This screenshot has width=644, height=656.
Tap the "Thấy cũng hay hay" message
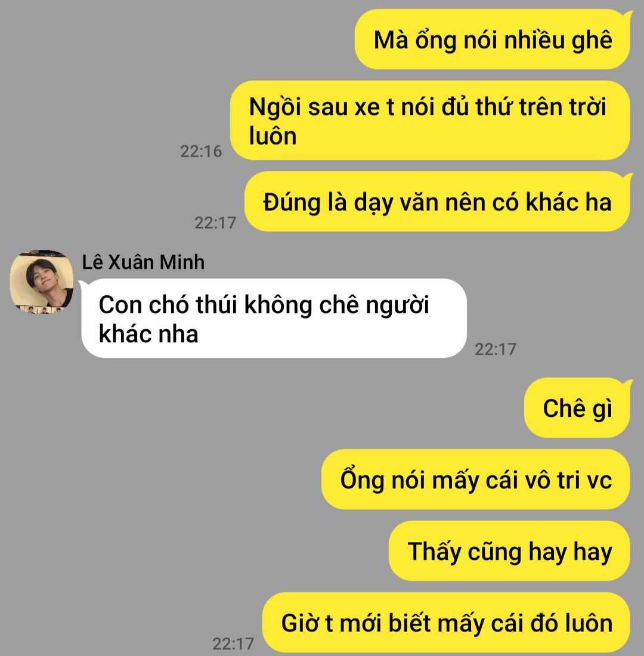tap(510, 550)
